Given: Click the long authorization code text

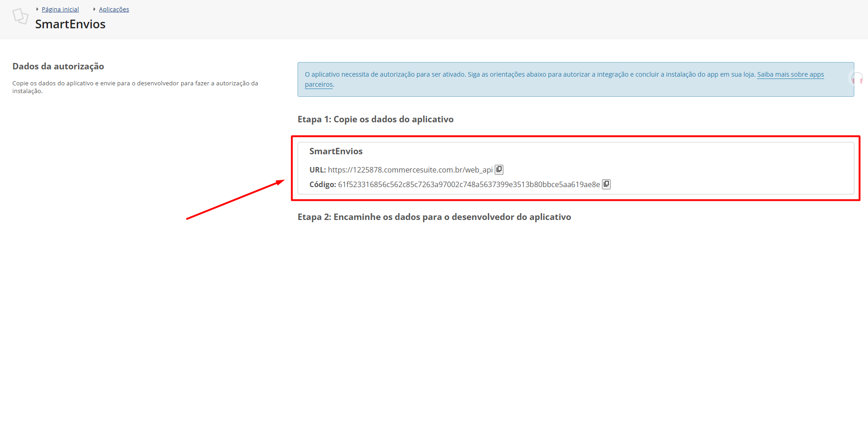Looking at the screenshot, I should 468,184.
